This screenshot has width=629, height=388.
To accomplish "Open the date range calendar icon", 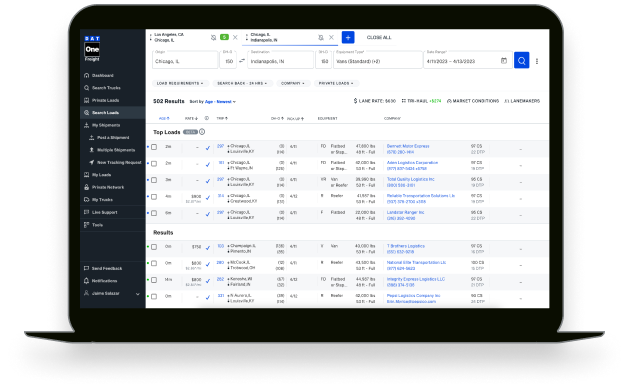I will click(504, 61).
